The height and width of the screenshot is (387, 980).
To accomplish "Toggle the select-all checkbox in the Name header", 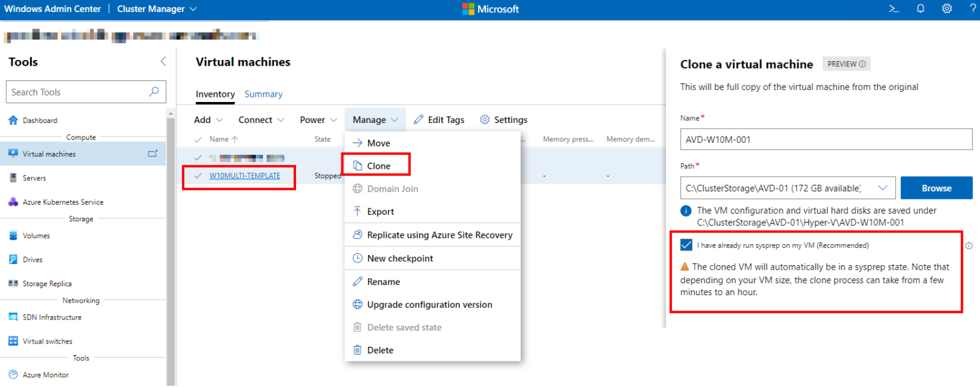I will tap(198, 139).
